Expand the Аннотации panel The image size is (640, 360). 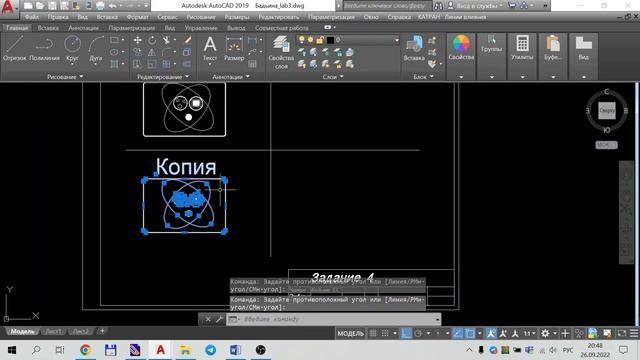[x=231, y=77]
